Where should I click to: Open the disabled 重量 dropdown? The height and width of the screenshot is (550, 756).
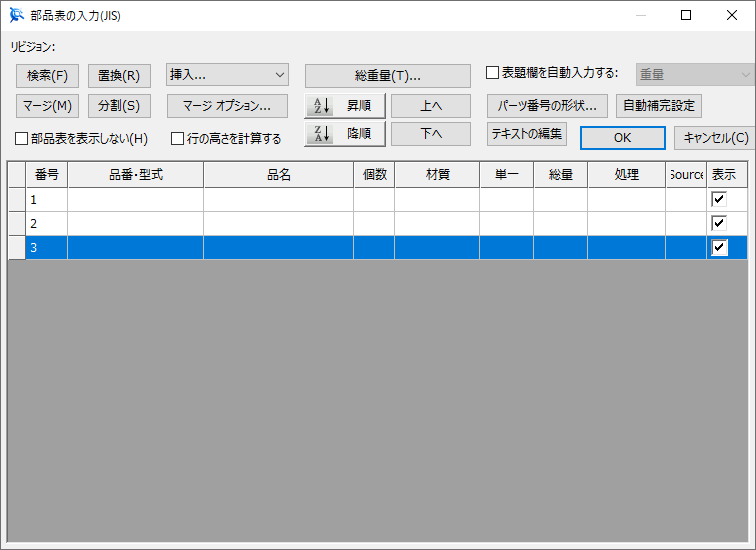695,75
